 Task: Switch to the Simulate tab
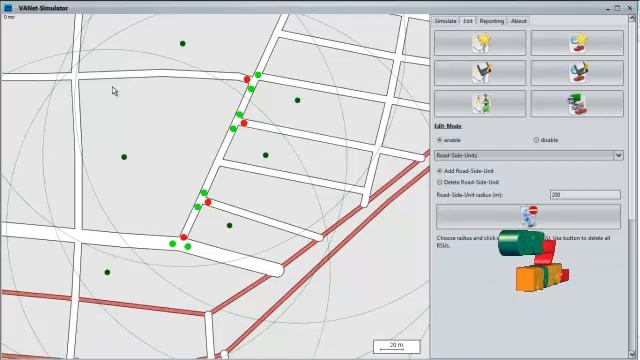(x=445, y=21)
